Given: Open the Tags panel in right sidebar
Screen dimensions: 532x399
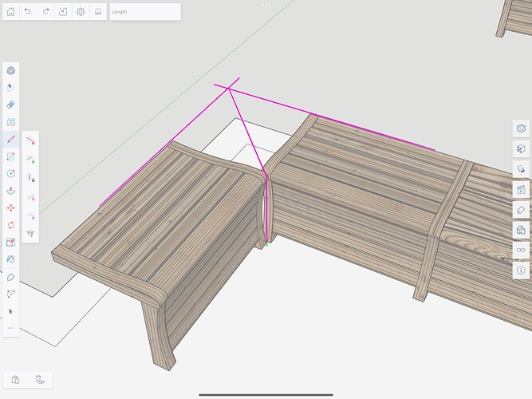Looking at the screenshot, I should [521, 210].
